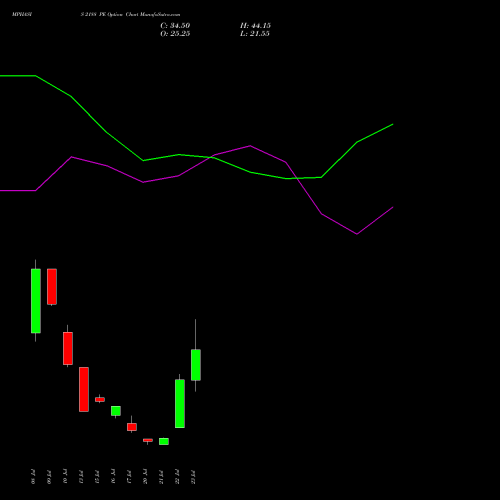This screenshot has width=500, height=500.
Task: Click the "PE Option Chart" title text
Action: (118, 15)
